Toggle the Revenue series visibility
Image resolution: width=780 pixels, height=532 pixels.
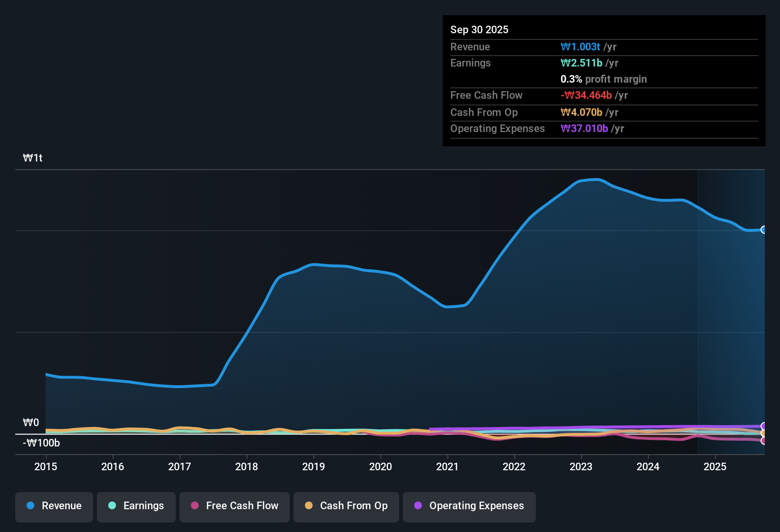click(54, 507)
